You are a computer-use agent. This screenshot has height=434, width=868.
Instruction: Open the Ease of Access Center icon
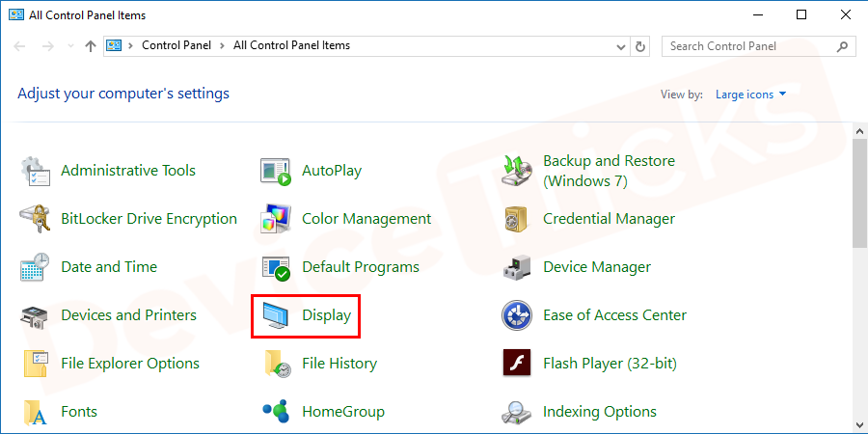517,315
